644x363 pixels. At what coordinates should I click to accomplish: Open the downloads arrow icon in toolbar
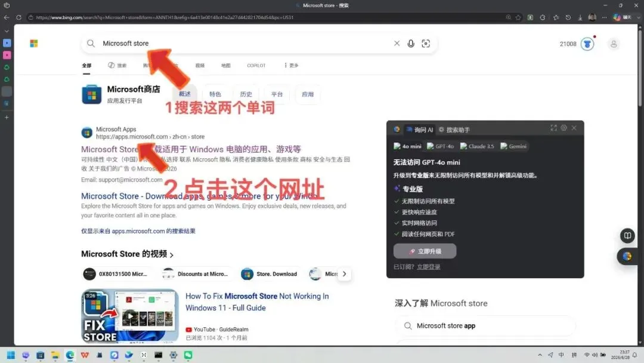pyautogui.click(x=580, y=17)
